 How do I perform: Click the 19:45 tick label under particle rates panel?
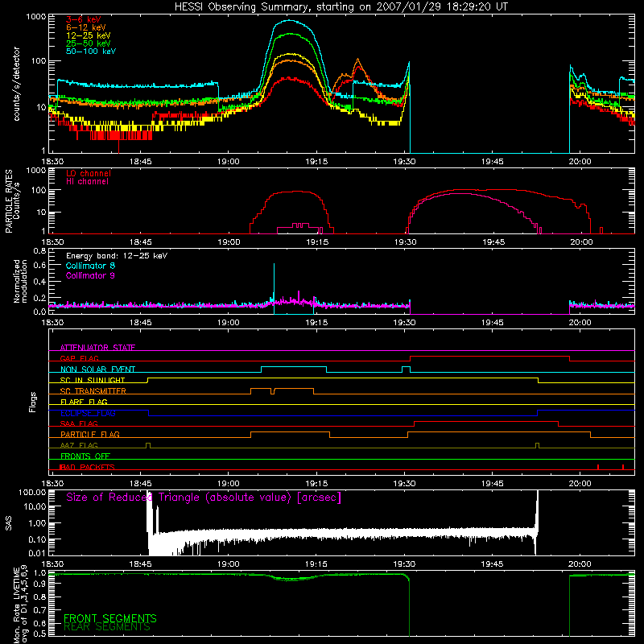[493, 242]
